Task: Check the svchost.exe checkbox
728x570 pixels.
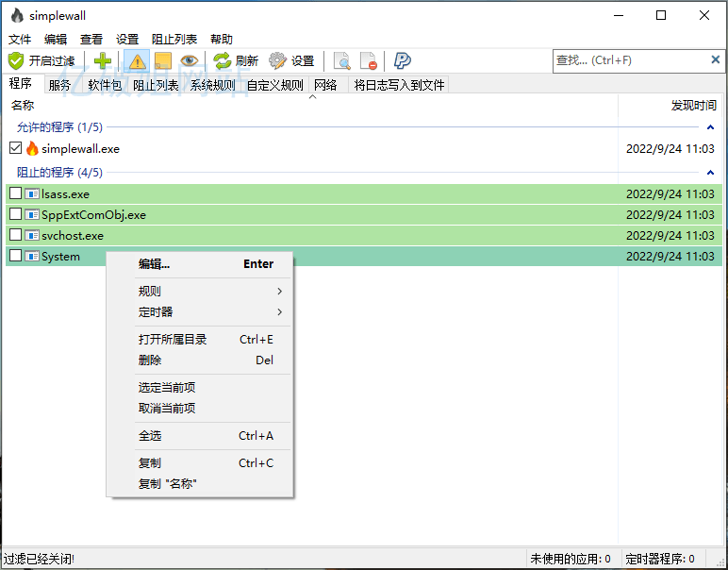Action: click(x=16, y=235)
